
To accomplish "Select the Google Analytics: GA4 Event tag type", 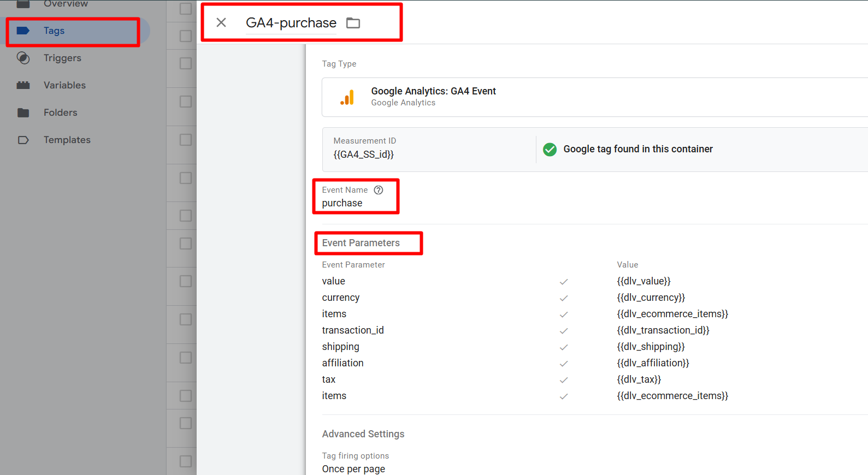I will click(x=433, y=97).
